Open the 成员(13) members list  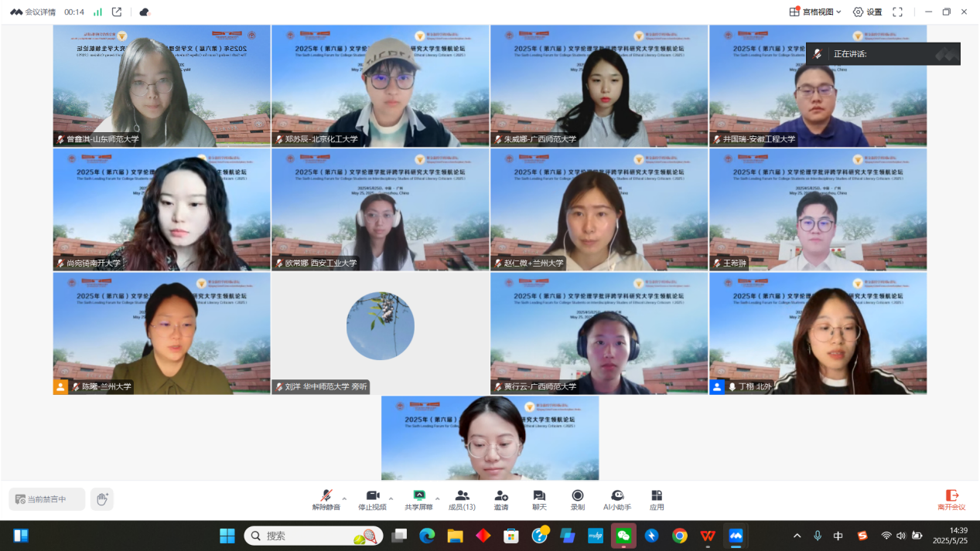pos(462,499)
